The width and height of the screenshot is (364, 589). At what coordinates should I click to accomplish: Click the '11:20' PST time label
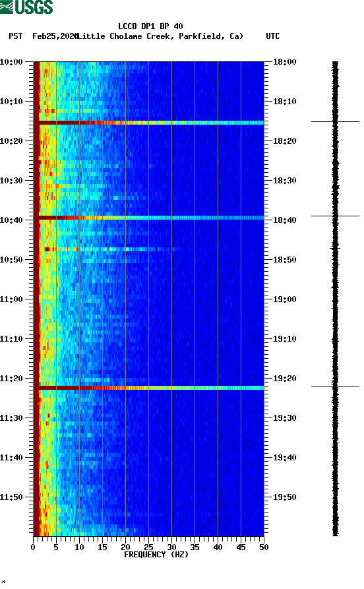11,379
